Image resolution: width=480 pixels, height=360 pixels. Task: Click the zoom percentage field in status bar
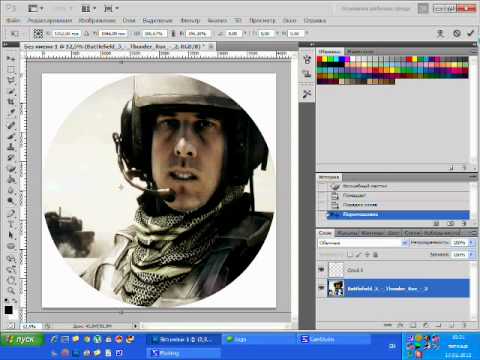[x=30, y=326]
